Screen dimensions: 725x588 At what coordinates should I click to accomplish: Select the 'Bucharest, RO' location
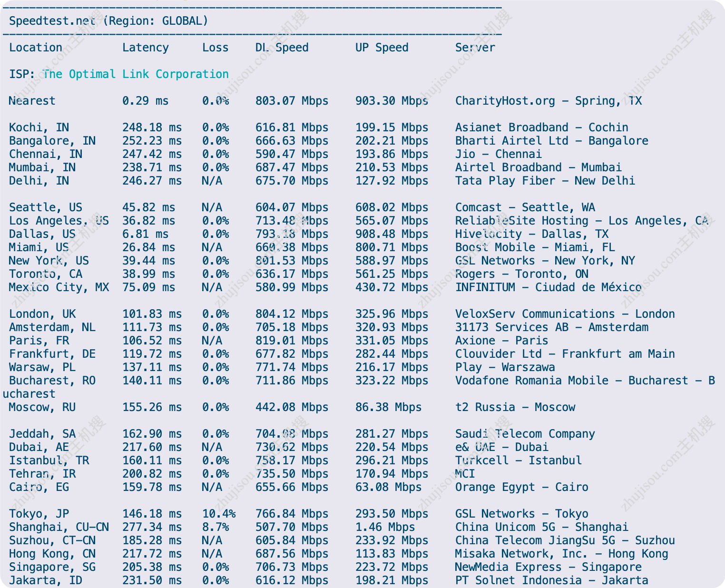point(52,381)
